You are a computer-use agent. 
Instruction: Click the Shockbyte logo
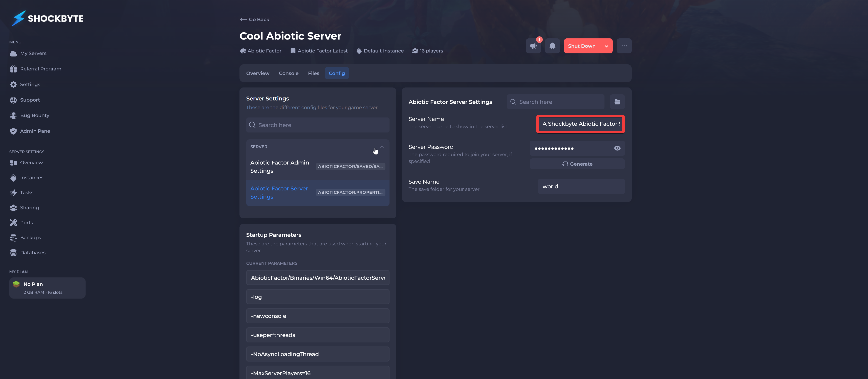(47, 18)
